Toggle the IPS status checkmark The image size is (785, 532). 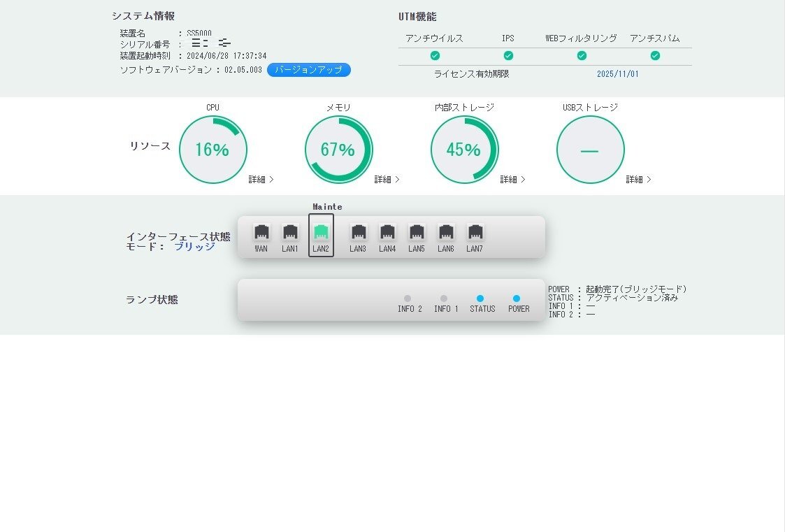(509, 55)
